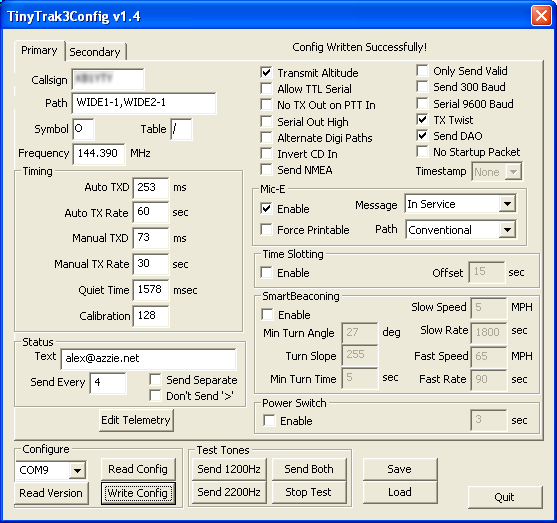Click the Edit Telemetry button

[x=136, y=420]
